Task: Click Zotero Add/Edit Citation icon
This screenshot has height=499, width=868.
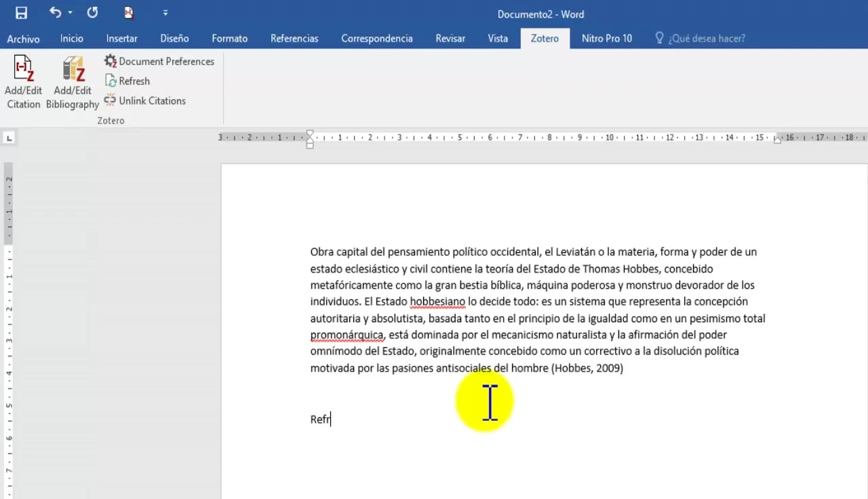Action: pyautogui.click(x=24, y=68)
